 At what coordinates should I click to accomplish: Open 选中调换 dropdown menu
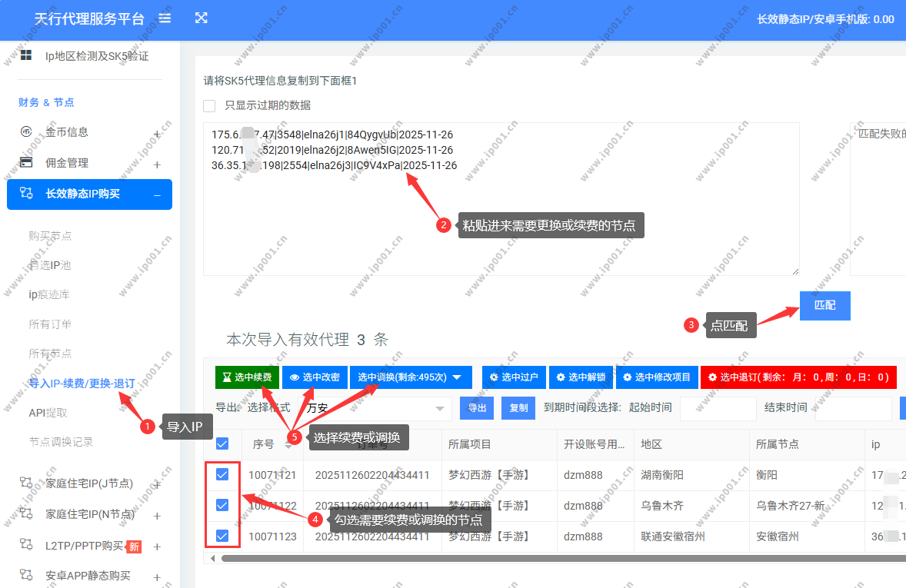[410, 377]
